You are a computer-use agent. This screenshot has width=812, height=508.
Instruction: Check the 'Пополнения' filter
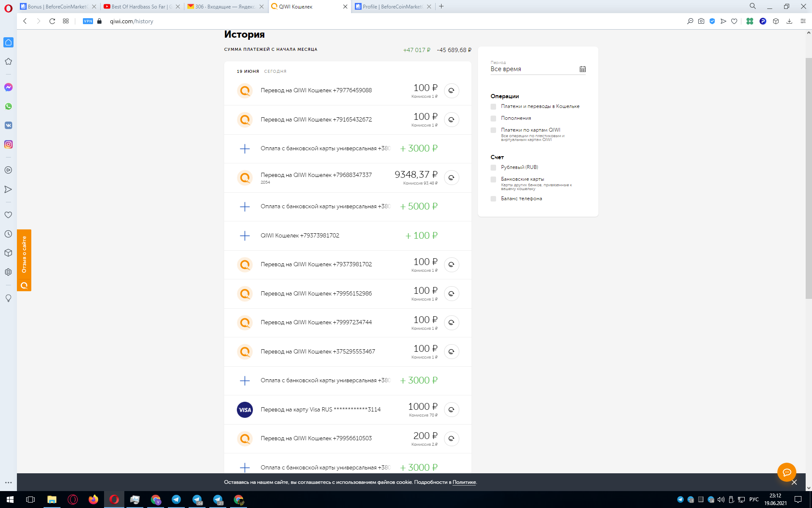point(493,119)
